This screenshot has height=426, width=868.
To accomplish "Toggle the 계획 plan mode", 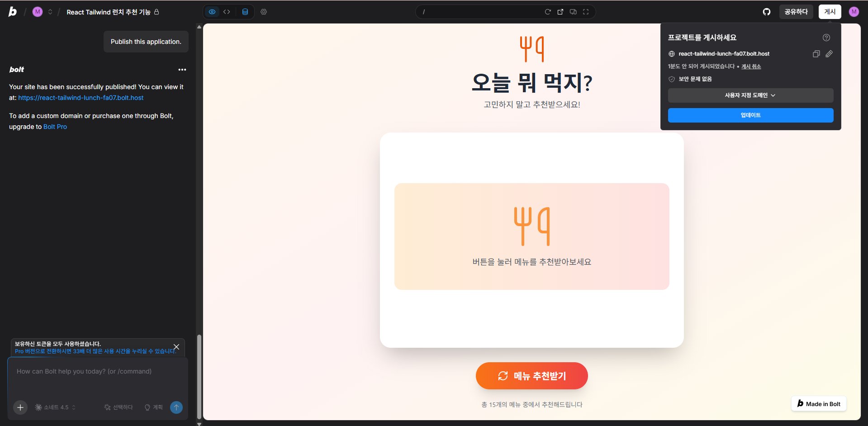I will tap(153, 407).
